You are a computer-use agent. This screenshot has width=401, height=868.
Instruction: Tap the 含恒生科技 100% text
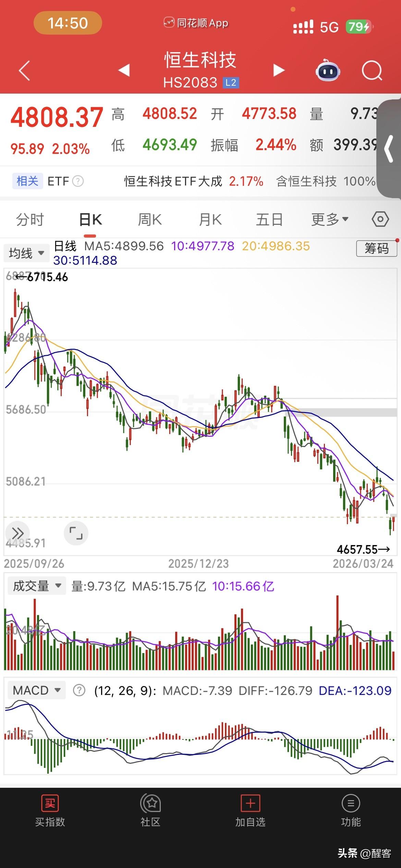(x=326, y=181)
